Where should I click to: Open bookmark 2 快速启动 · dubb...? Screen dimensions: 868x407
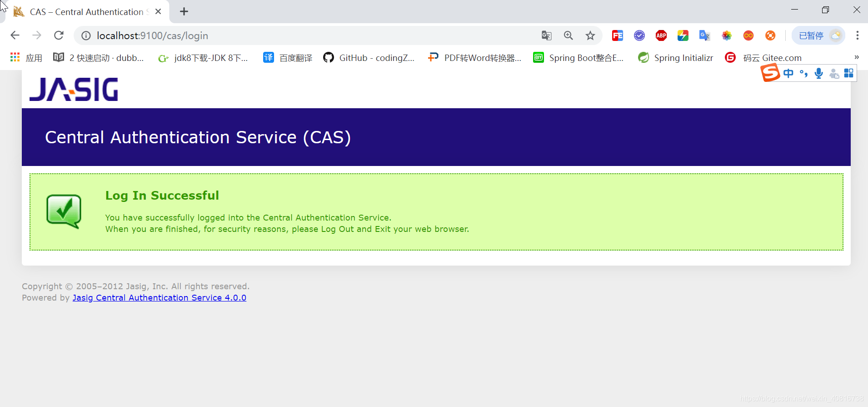click(x=99, y=58)
